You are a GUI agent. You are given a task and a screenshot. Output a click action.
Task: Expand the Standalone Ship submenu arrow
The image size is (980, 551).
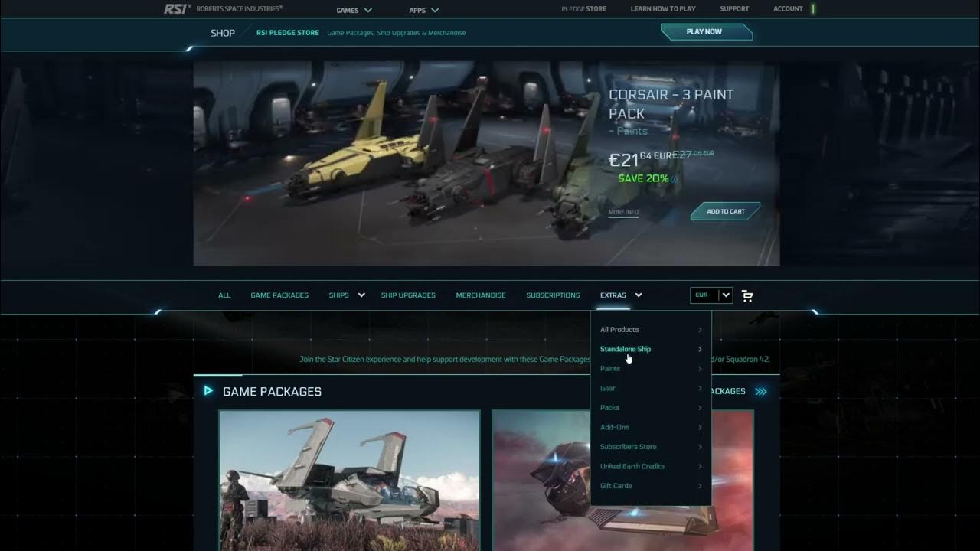700,349
